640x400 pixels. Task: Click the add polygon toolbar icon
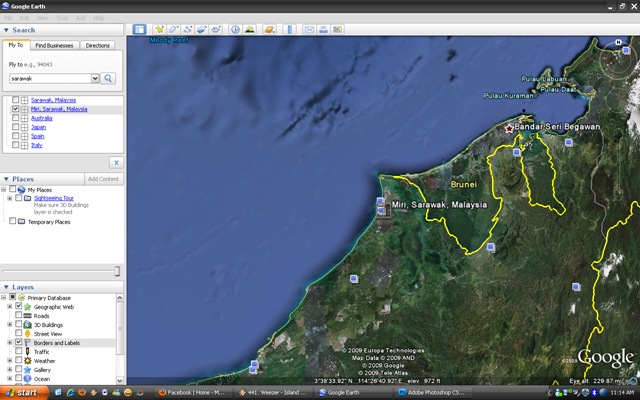173,29
